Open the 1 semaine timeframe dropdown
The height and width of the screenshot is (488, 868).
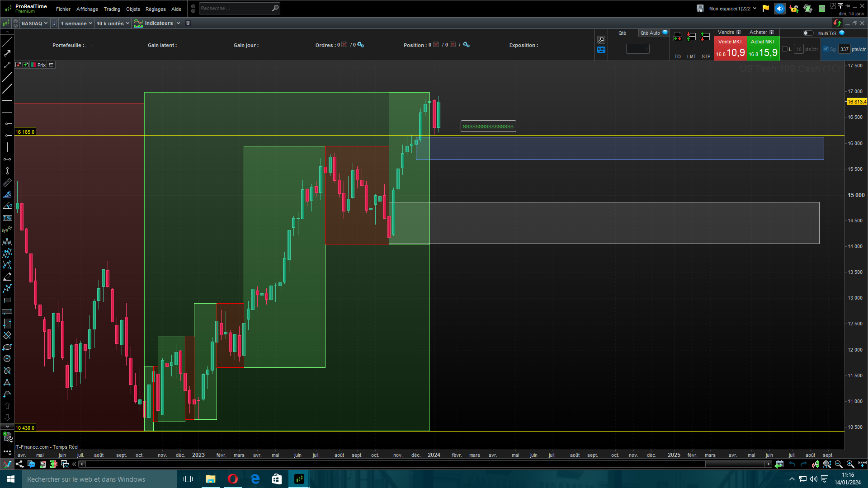tap(76, 23)
